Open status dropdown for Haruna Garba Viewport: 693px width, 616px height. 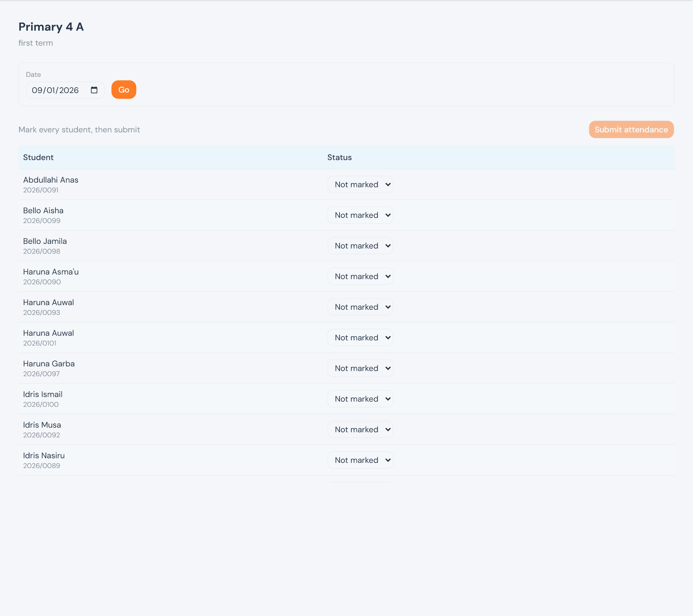click(x=360, y=368)
